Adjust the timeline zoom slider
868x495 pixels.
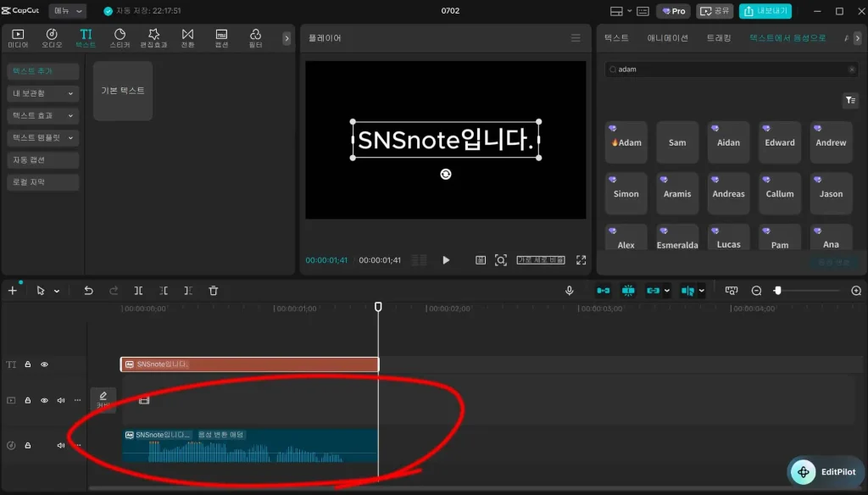point(777,291)
